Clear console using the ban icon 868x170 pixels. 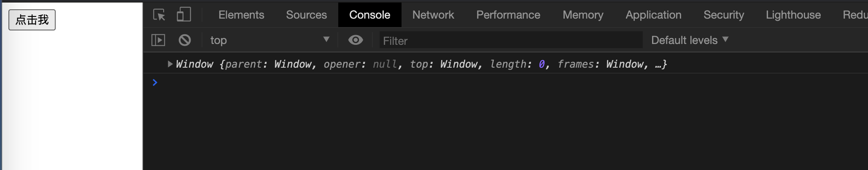point(185,40)
